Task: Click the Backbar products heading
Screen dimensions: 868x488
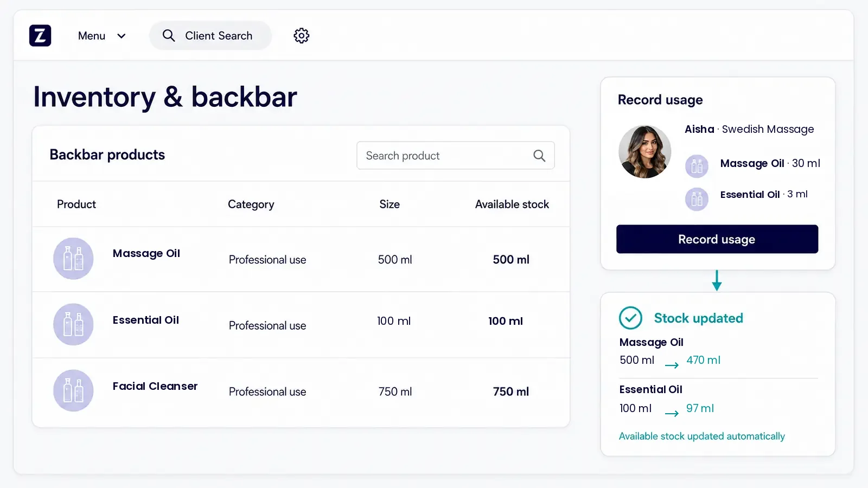Action: [x=107, y=155]
